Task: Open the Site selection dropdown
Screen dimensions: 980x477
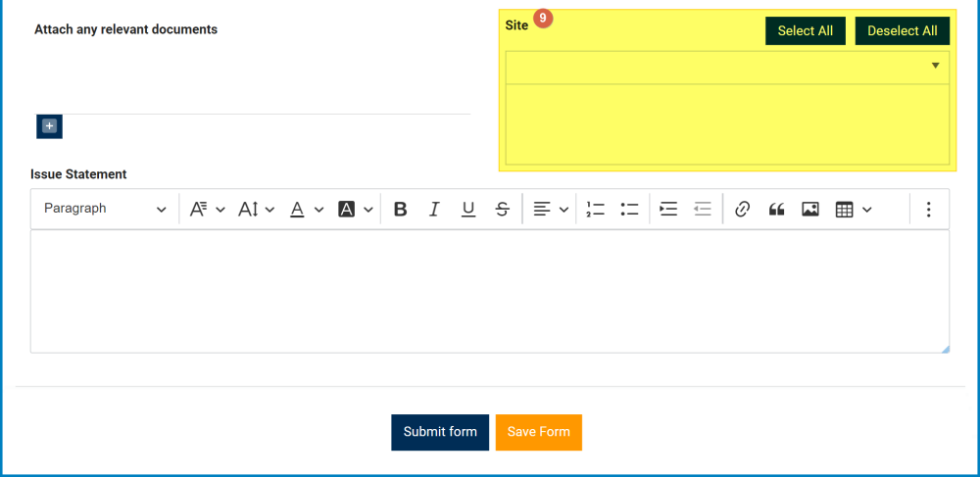Action: [727, 67]
